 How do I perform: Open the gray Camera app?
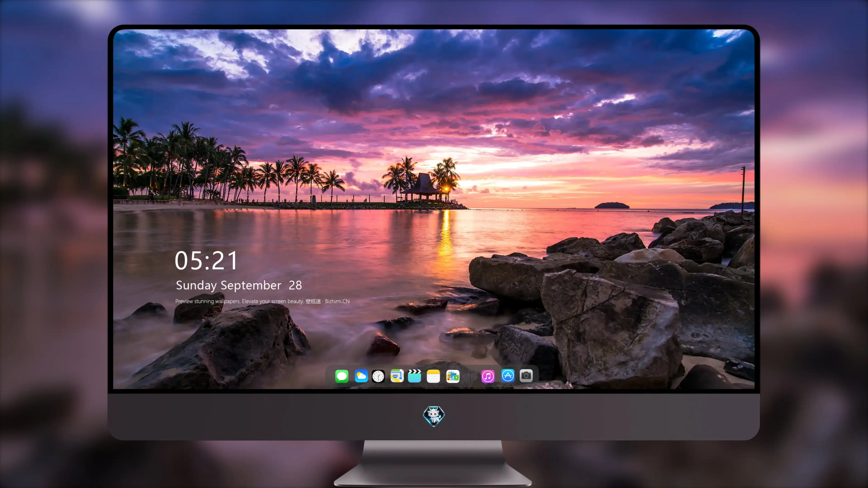click(x=526, y=375)
